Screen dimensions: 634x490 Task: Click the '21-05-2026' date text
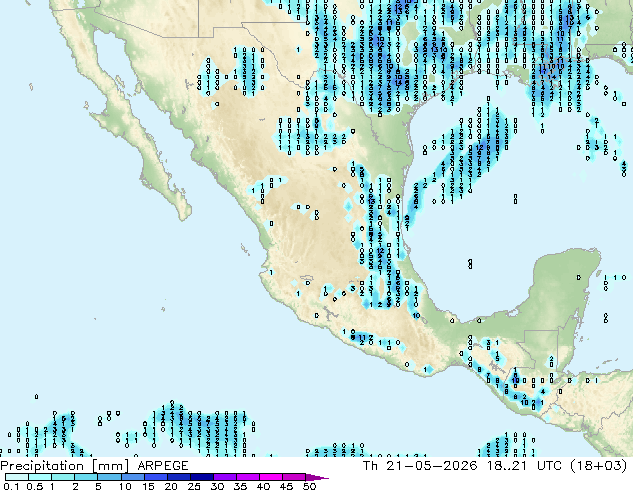(432, 466)
